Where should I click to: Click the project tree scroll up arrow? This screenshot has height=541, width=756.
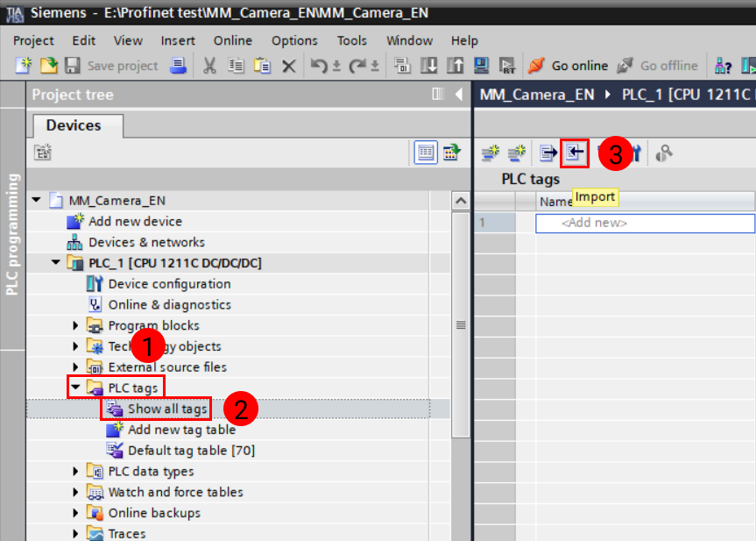461,200
